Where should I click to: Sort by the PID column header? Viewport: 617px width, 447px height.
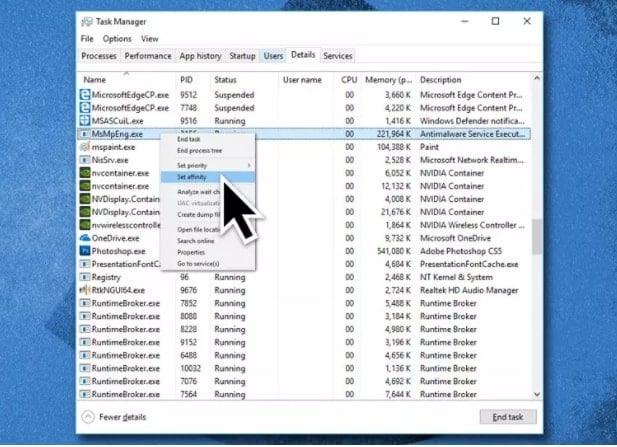(x=193, y=80)
